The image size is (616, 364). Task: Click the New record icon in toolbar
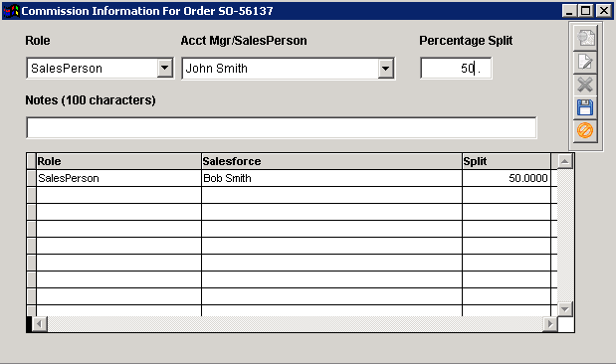click(585, 38)
